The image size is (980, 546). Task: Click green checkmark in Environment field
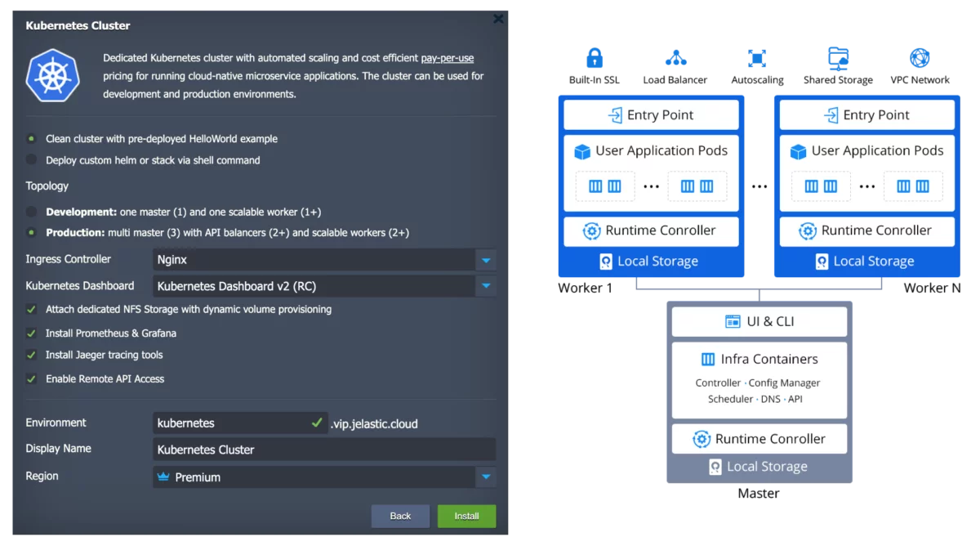coord(317,423)
